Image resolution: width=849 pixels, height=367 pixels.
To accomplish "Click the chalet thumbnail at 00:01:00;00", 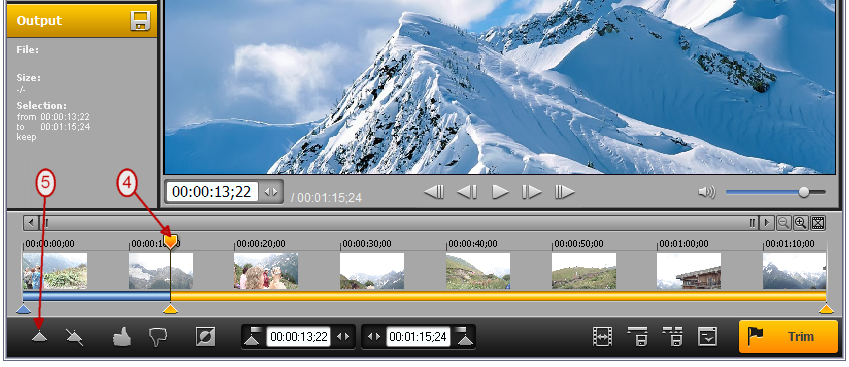I will (689, 271).
